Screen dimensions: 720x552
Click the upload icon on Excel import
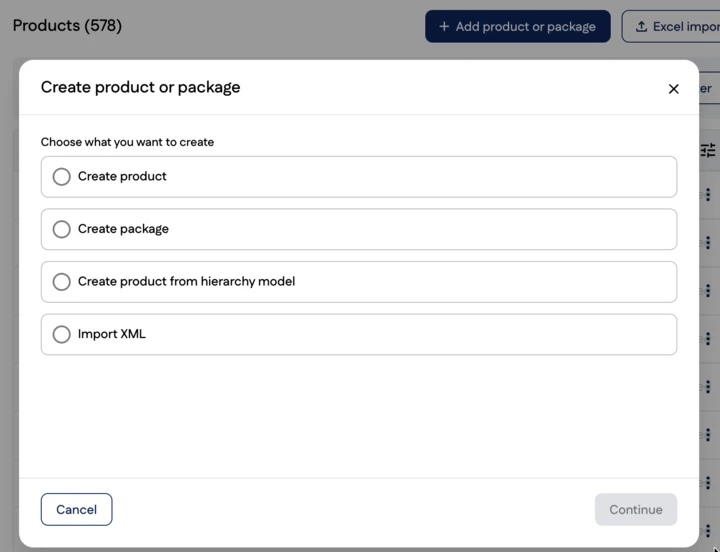click(x=641, y=27)
